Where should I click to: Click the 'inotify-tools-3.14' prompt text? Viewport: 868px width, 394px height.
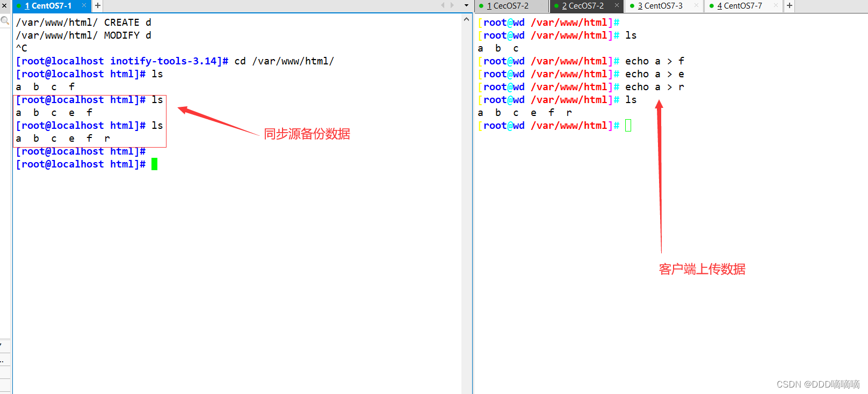coord(166,61)
